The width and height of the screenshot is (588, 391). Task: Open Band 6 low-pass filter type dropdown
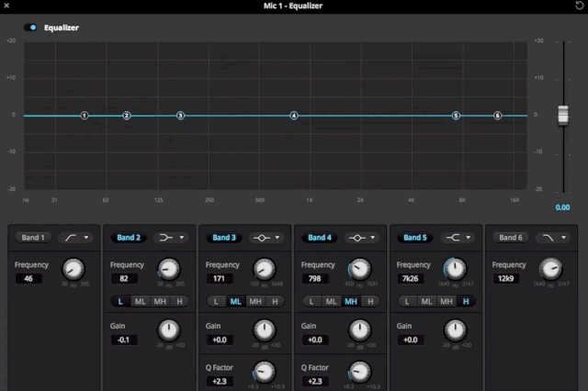pos(553,238)
